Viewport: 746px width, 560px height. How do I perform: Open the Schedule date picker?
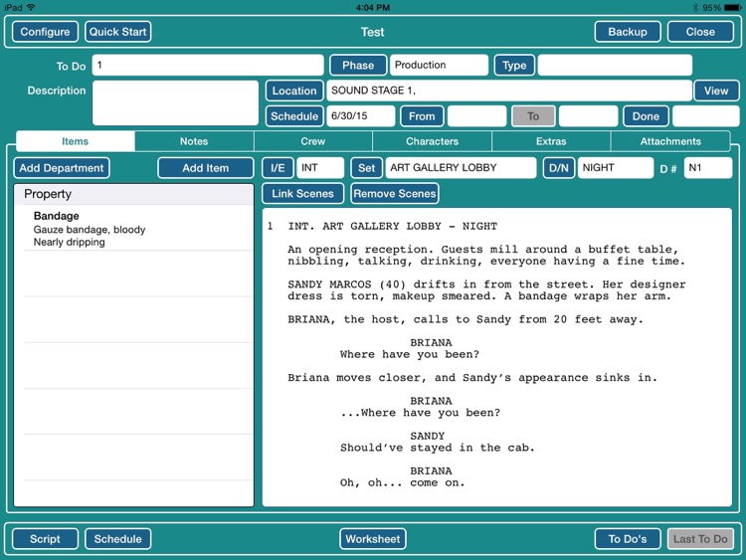(x=294, y=116)
